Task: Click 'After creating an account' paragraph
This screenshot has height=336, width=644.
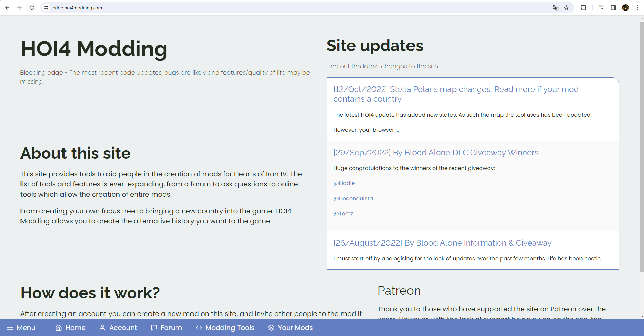Action: pyautogui.click(x=191, y=314)
